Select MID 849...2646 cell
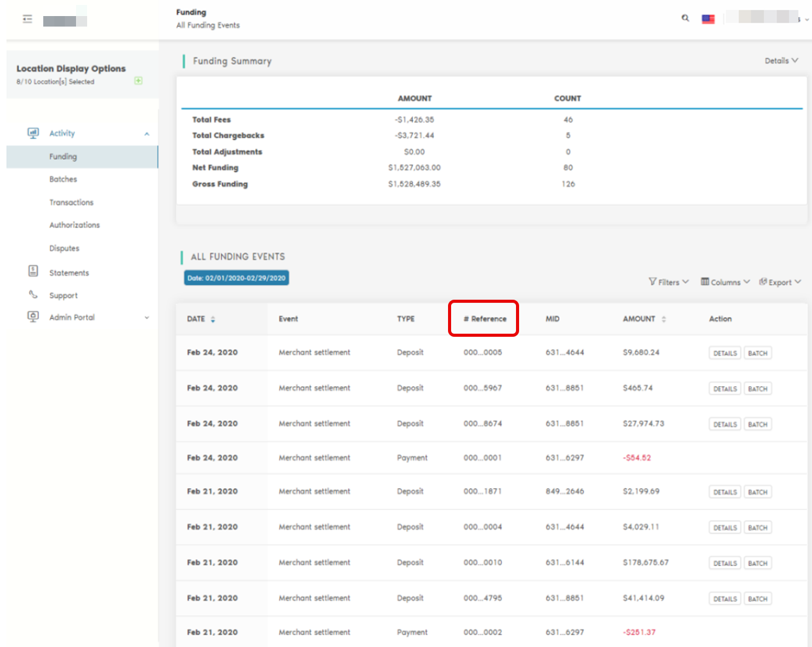812x647 pixels. tap(565, 491)
